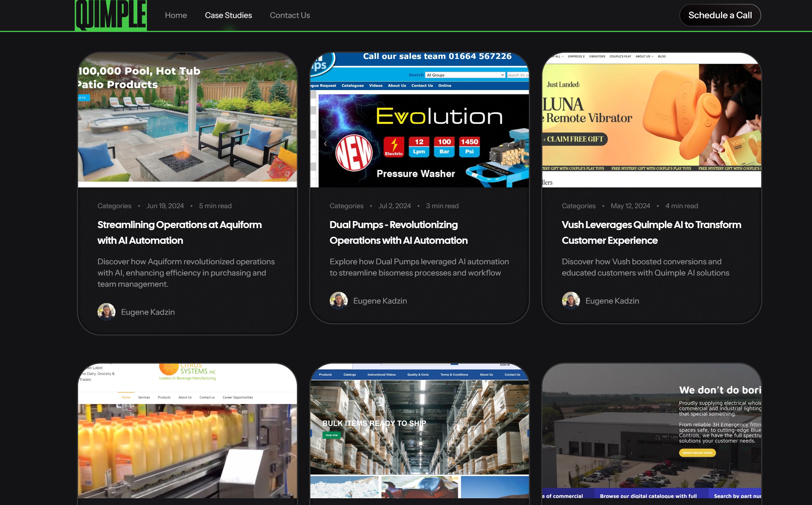This screenshot has height=505, width=812.
Task: Go to Case Studies page
Action: [228, 15]
